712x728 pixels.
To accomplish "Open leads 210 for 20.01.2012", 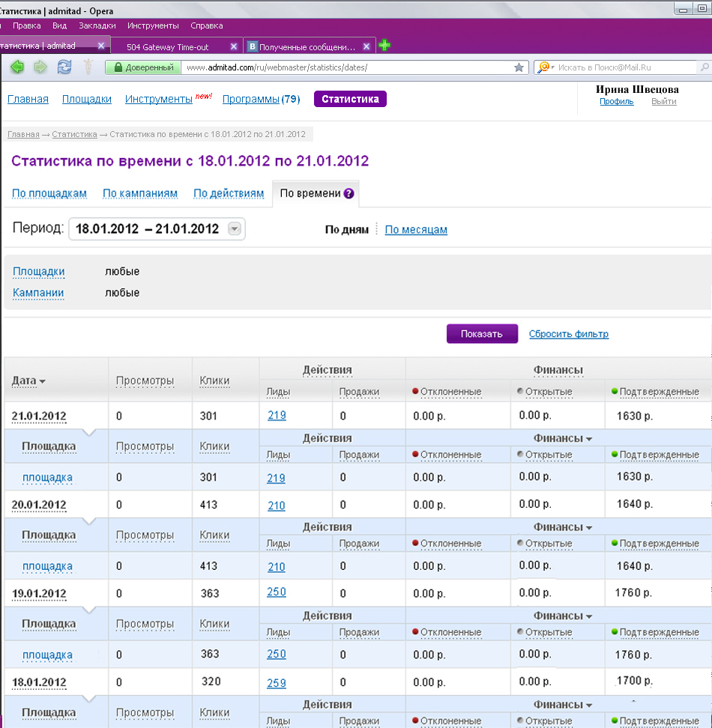I will (277, 506).
